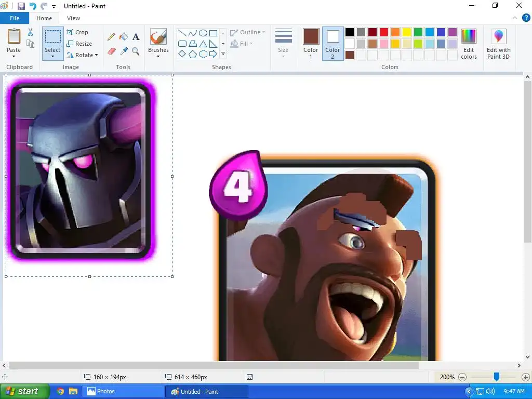Crop the image to the selection

click(x=78, y=32)
